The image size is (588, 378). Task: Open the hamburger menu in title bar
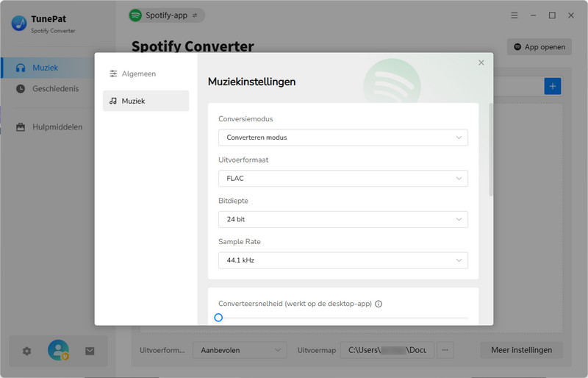click(x=514, y=15)
